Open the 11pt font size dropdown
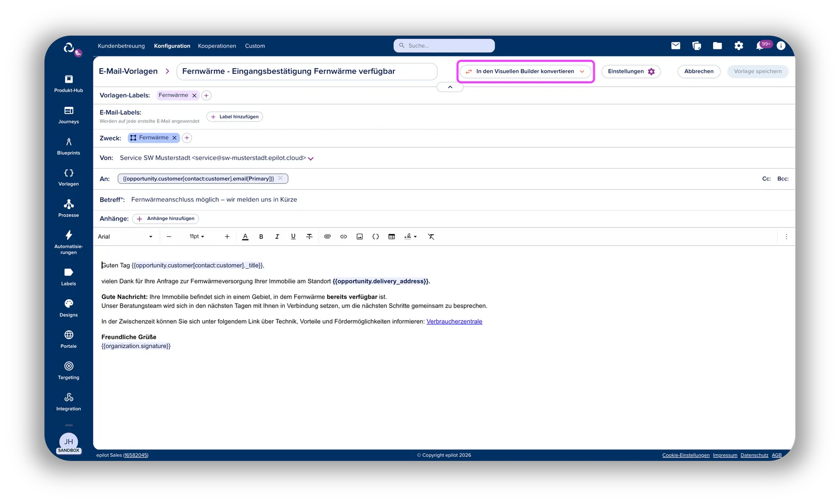 [x=197, y=237]
